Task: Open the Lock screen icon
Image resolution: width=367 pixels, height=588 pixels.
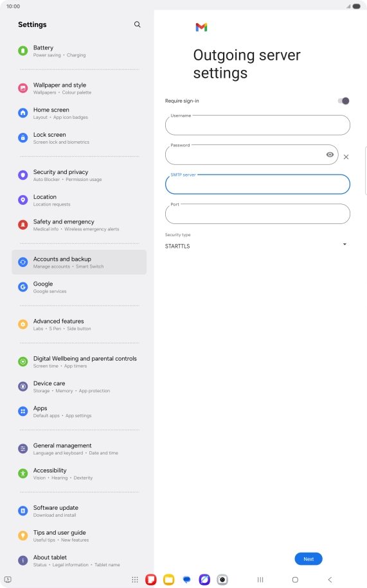Action: click(x=23, y=137)
